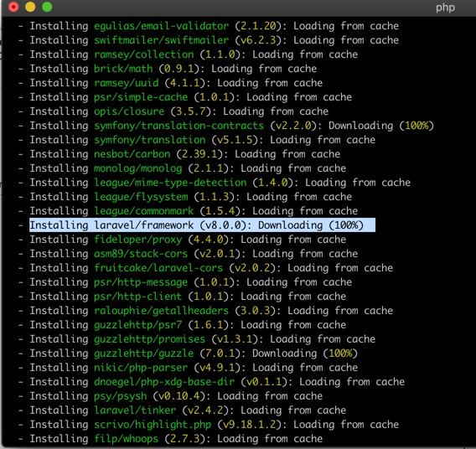This screenshot has width=476, height=449.
Task: Click the psr/http-message package name
Action: 141,282
